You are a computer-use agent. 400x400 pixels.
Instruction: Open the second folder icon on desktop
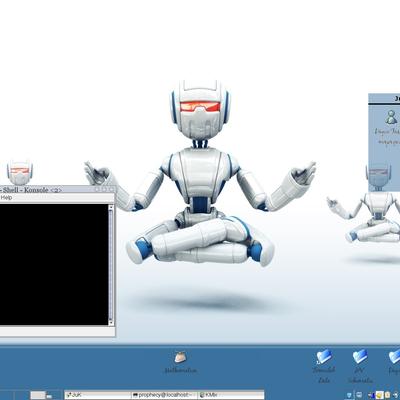(360, 366)
